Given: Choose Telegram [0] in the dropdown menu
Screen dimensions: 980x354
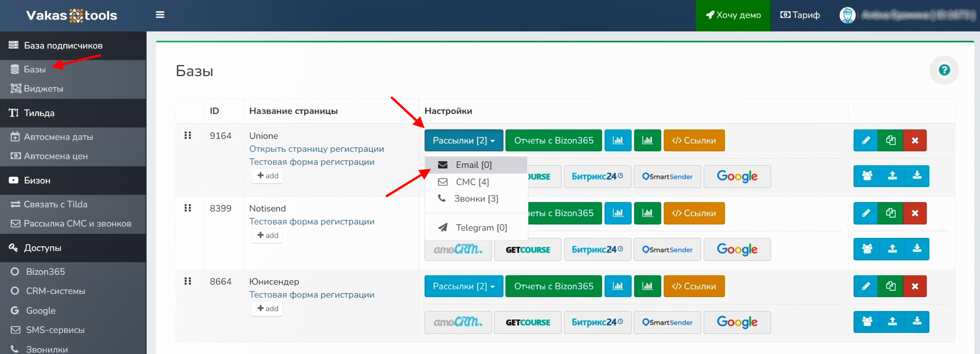Looking at the screenshot, I should pos(481,228).
